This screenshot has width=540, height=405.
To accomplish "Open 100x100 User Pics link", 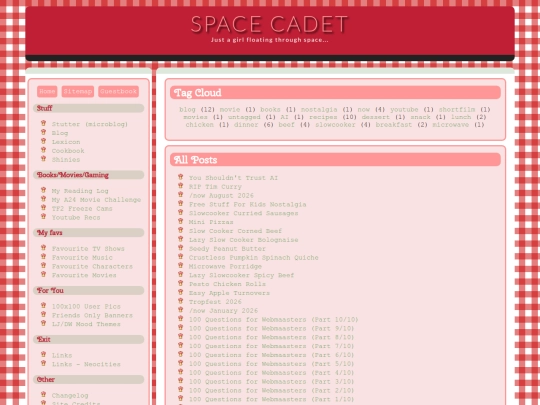I will 86,307.
